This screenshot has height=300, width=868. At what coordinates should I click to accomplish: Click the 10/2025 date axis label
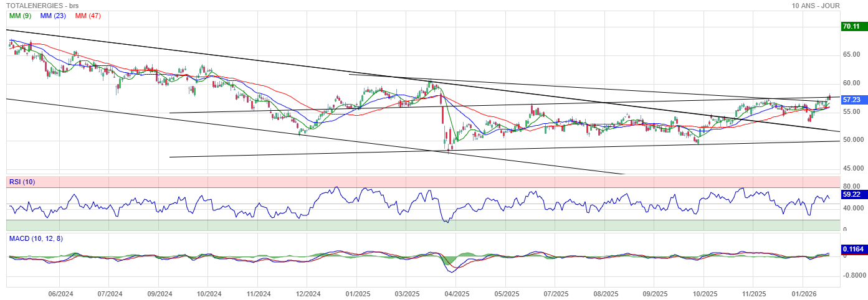point(704,293)
